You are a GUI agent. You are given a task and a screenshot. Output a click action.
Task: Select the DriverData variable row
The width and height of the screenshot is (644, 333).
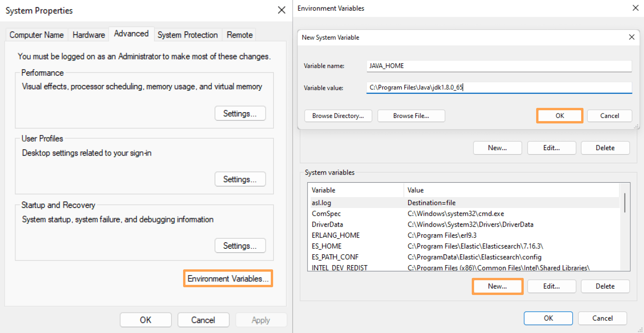(x=464, y=224)
